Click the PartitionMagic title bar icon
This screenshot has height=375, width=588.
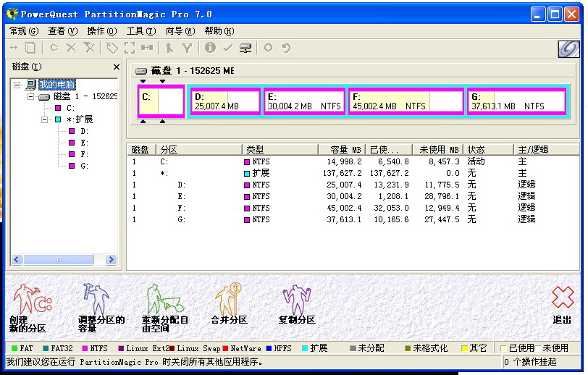13,14
